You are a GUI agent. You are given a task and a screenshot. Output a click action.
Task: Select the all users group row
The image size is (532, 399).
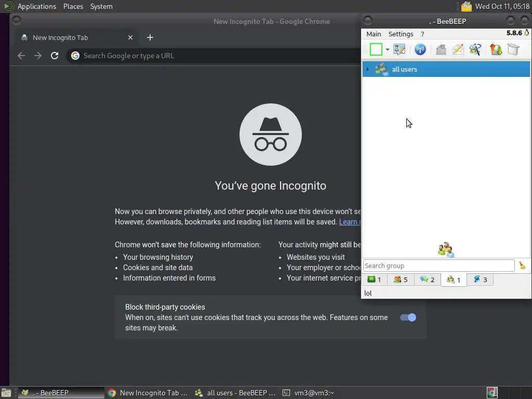pos(446,69)
